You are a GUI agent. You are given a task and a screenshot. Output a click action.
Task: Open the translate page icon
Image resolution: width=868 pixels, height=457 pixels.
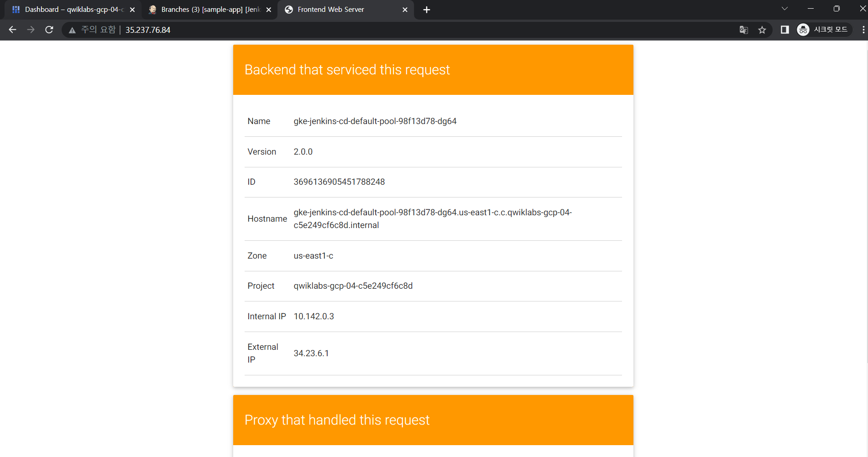[744, 30]
